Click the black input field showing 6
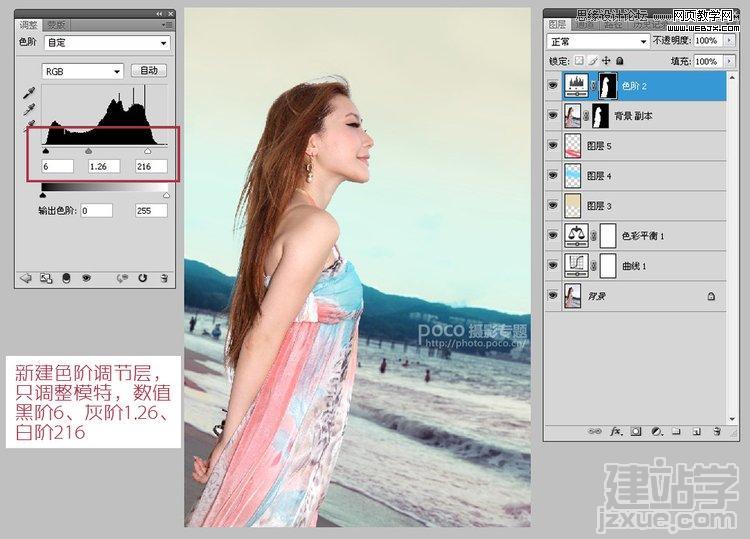 click(x=57, y=166)
